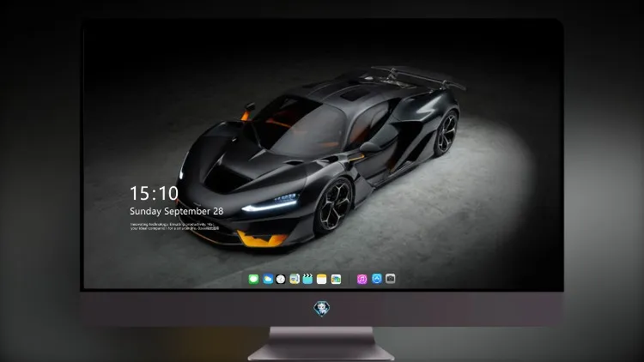Screen dimensions: 644x362
Task: Launch the pink Music app from the dock
Action: (x=361, y=279)
